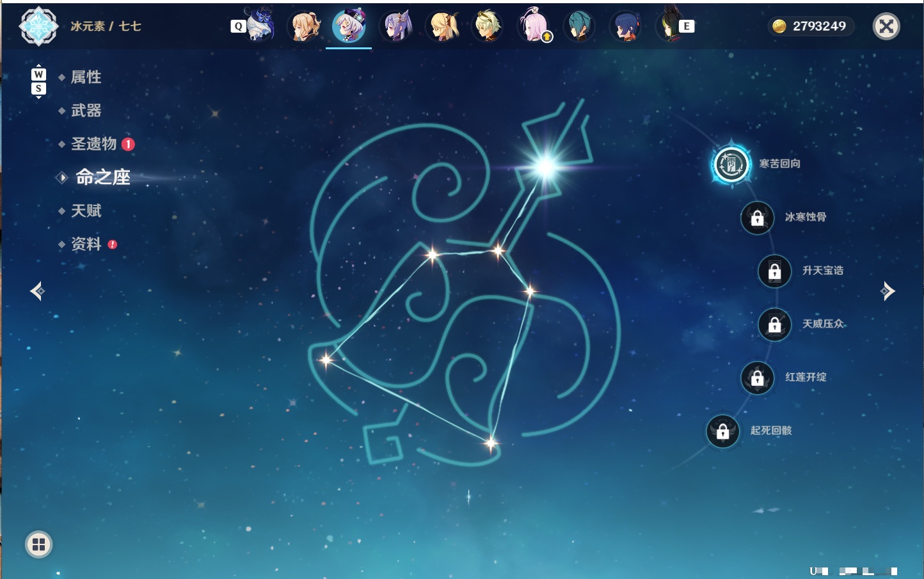Switch to the purple-haired Keqing avatar
Screen dimensions: 924x579
click(395, 26)
